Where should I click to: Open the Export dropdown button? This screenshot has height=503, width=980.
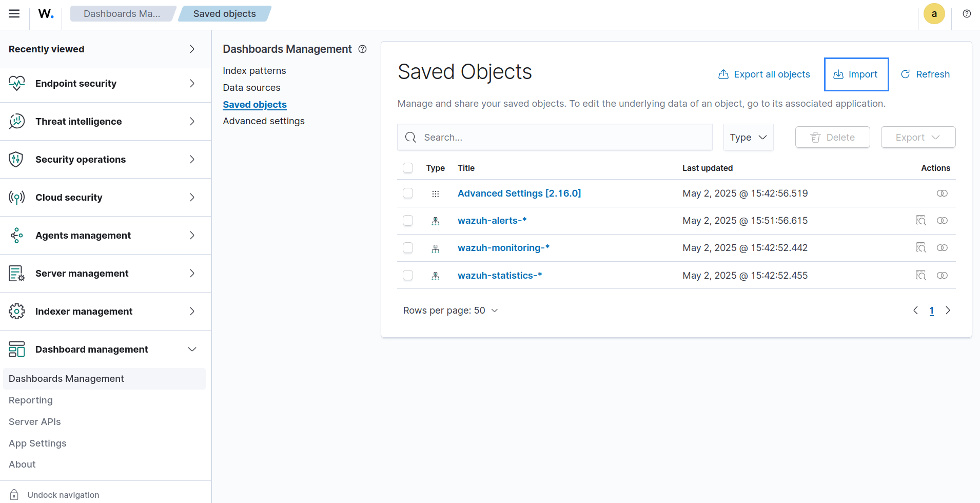coord(918,137)
